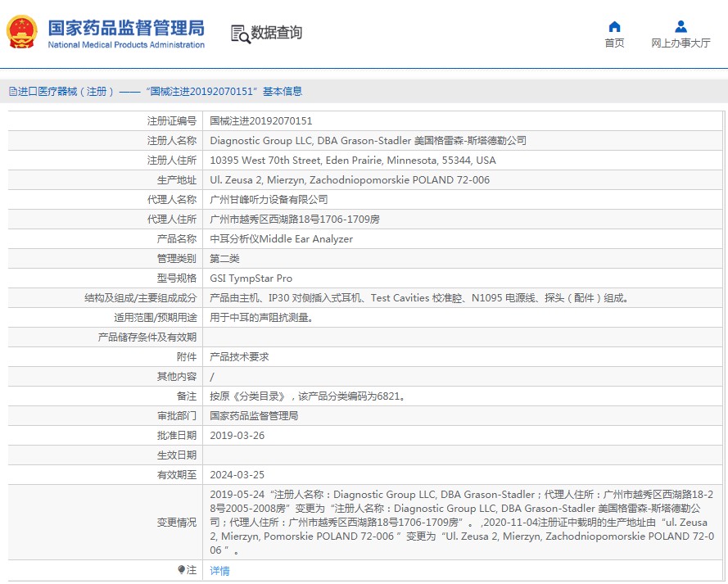Click expiry date 2024-03-25 cell
The height and width of the screenshot is (584, 728).
pos(237,475)
